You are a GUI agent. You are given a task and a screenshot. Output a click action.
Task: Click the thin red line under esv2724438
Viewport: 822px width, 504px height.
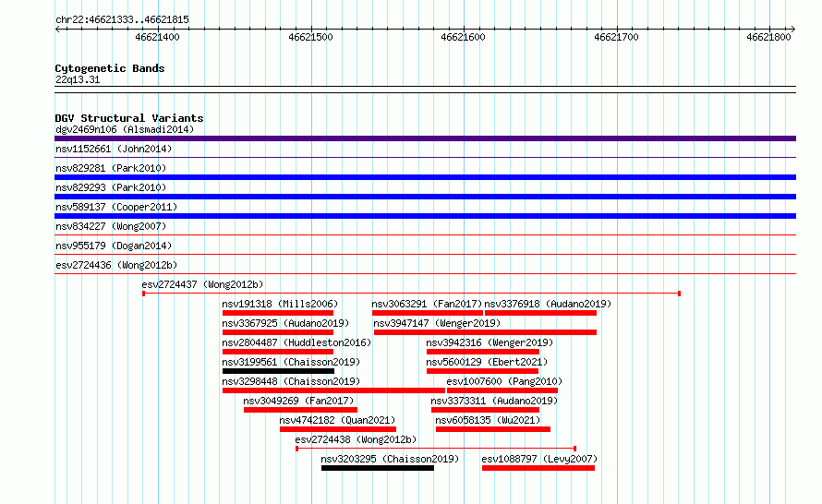point(436,449)
